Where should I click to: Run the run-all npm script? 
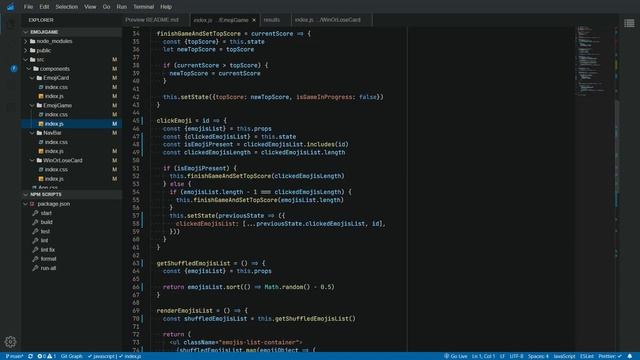click(48, 268)
